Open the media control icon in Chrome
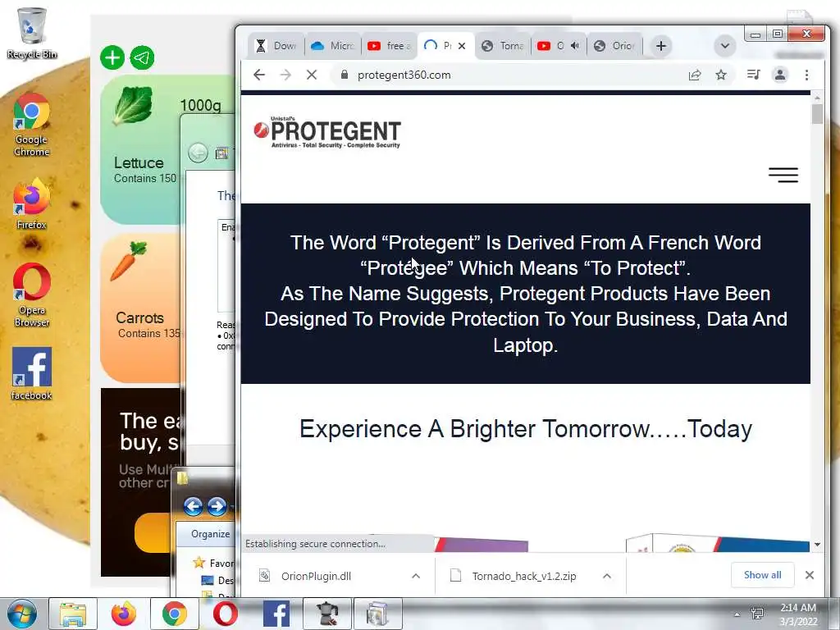The image size is (840, 630). coord(754,75)
